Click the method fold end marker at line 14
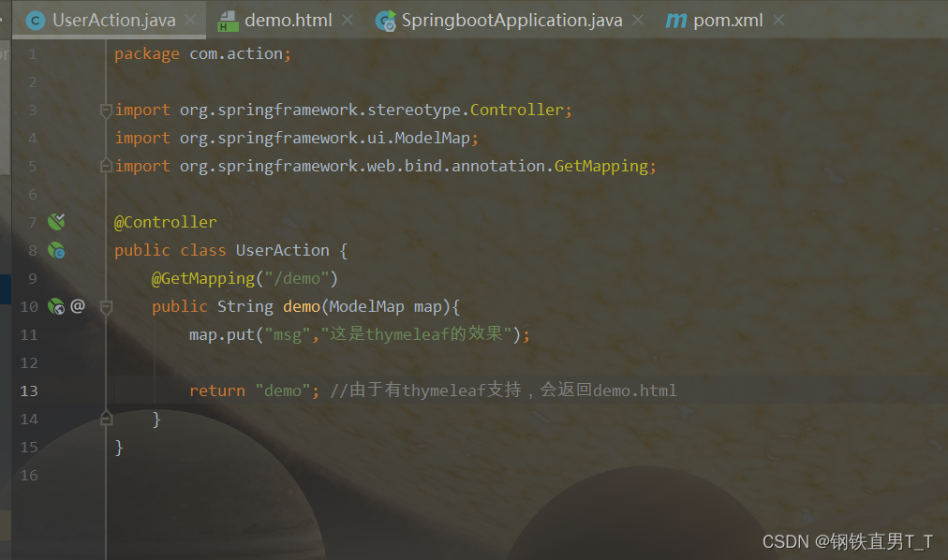This screenshot has height=560, width=948. [106, 419]
